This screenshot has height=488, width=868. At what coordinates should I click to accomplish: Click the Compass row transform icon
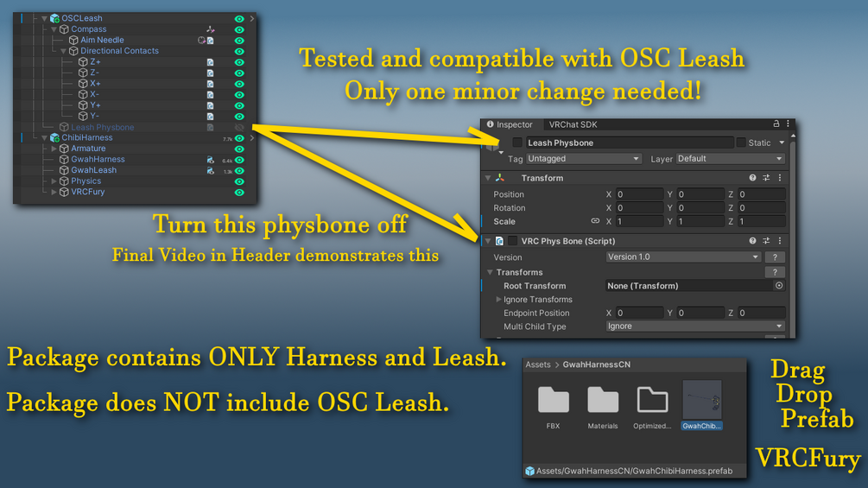211,29
